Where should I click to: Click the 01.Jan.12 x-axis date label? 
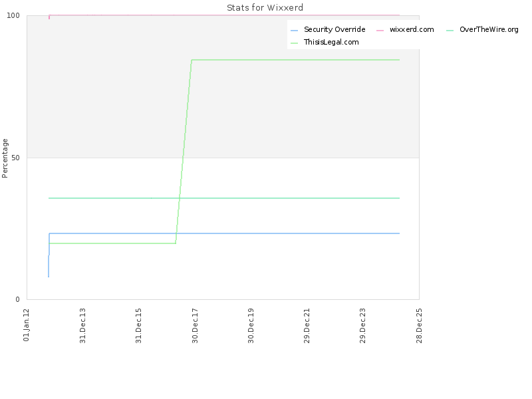(x=27, y=325)
